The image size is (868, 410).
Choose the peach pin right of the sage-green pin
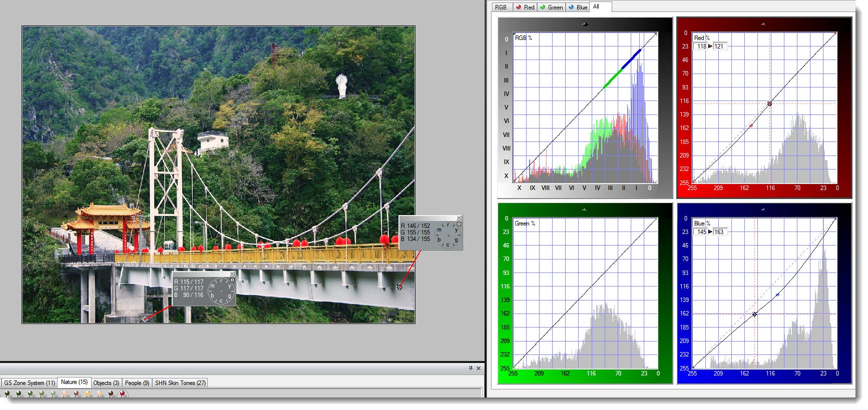(65, 393)
